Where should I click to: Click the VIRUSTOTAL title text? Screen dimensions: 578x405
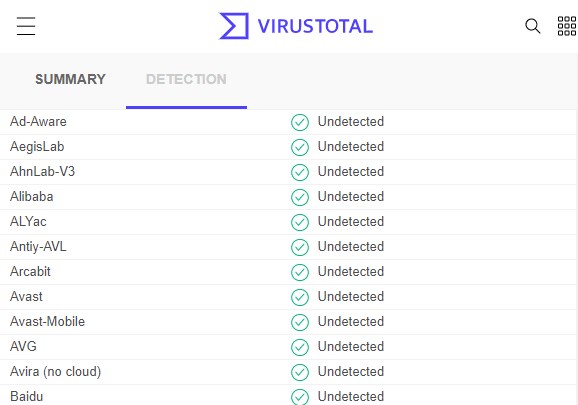point(315,26)
